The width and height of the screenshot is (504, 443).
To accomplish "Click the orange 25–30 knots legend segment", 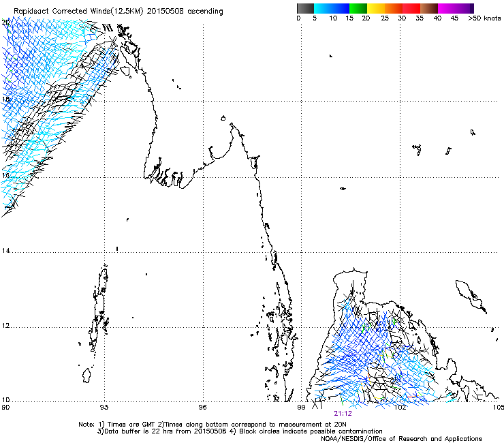I will click(394, 8).
